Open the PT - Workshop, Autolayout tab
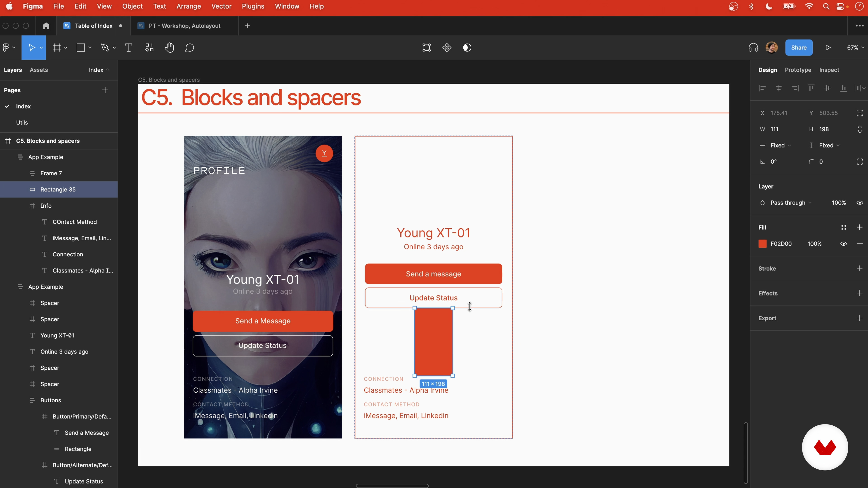 (x=185, y=26)
